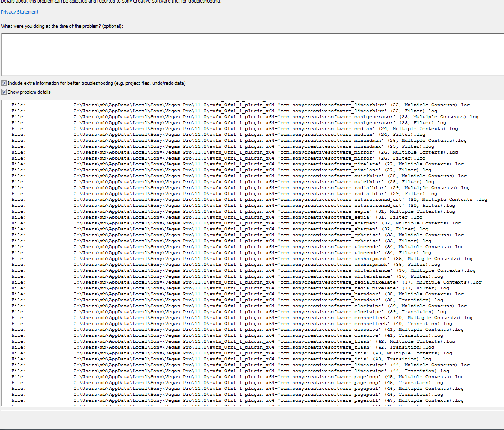Highlight the spherize (33, Multiple Contexts).log row

[x=238, y=235]
